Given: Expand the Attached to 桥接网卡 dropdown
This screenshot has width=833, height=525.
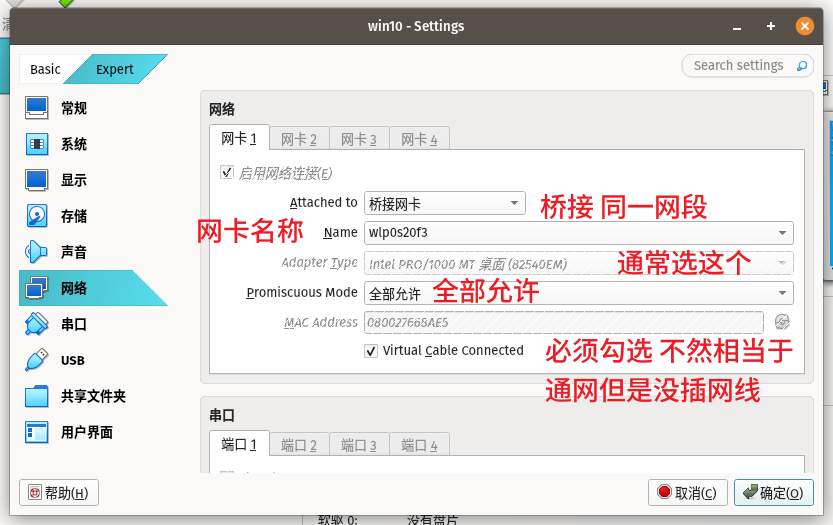Looking at the screenshot, I should (x=445, y=203).
